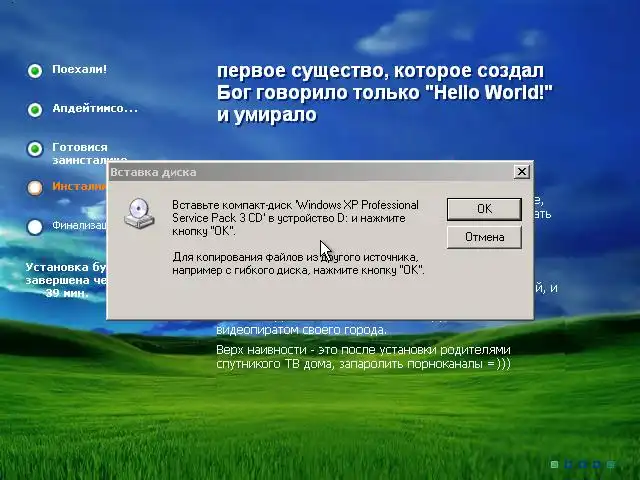Click the headline ending with "и умирало"
The height and width of the screenshot is (480, 640).
coord(384,93)
